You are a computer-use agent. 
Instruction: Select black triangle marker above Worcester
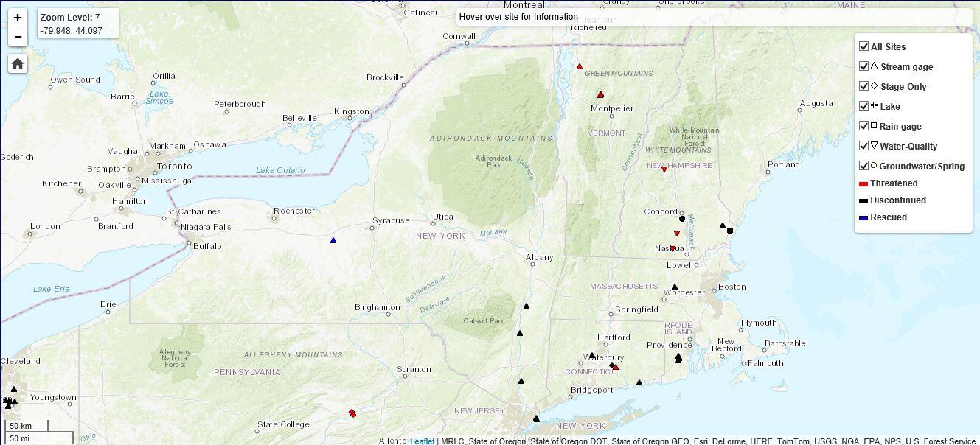675,287
